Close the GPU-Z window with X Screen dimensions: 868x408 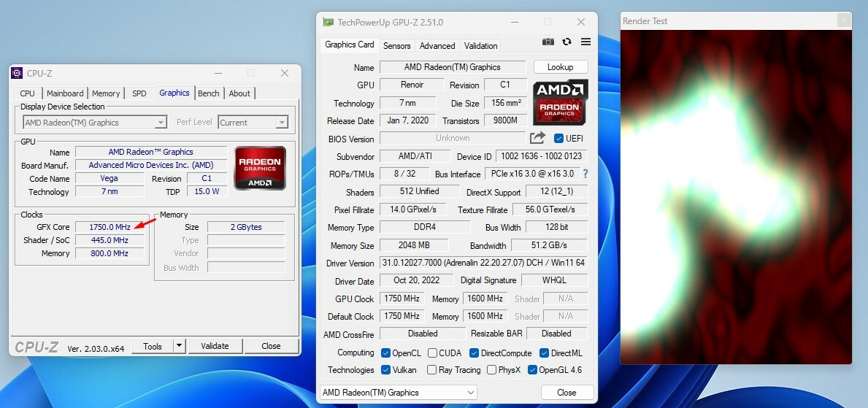tap(580, 22)
